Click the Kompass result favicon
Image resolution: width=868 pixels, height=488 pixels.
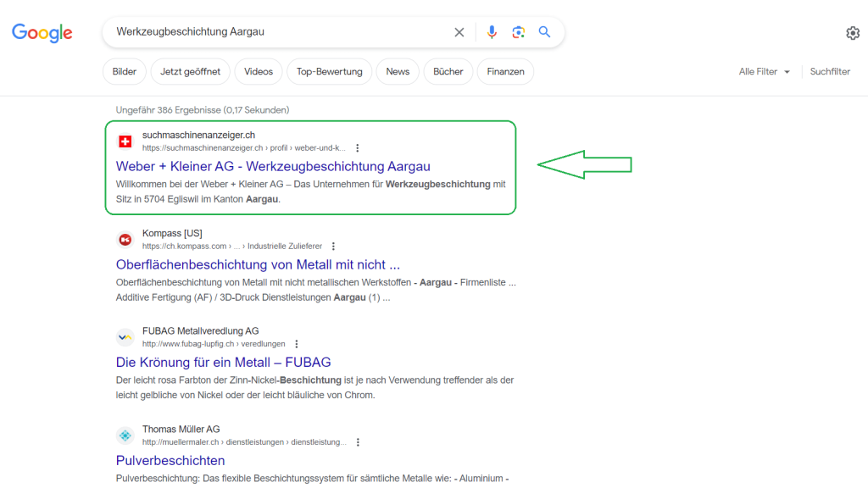pyautogui.click(x=125, y=240)
